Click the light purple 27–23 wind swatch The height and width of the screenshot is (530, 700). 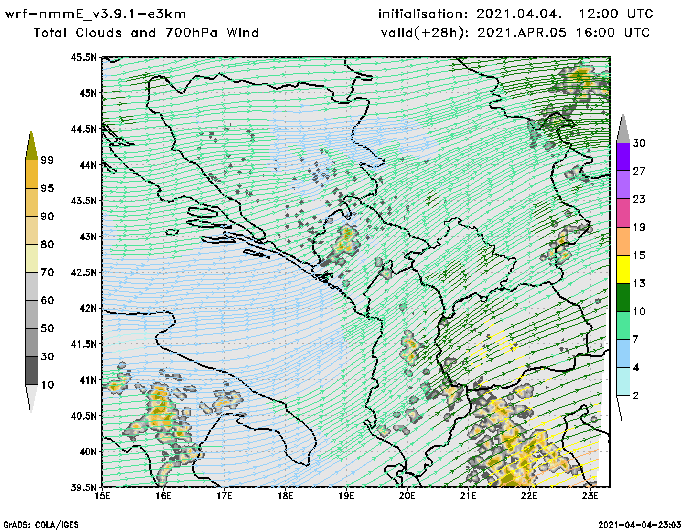(623, 185)
